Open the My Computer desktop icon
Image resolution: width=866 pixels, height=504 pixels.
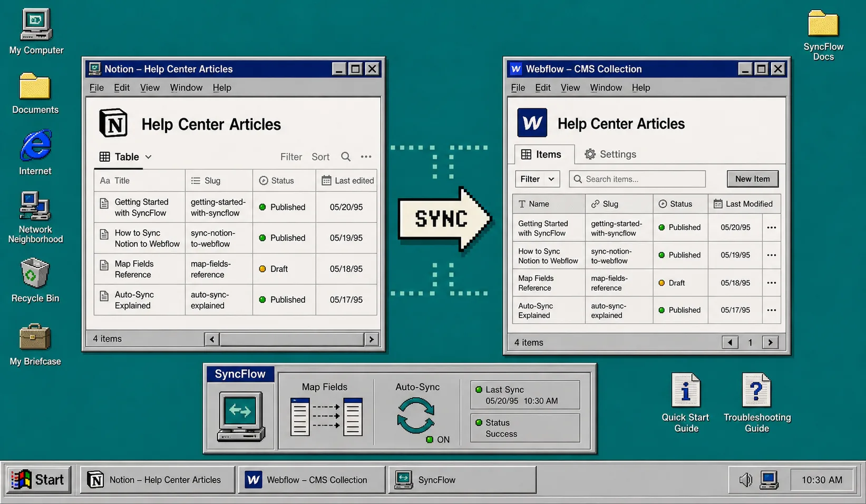(36, 25)
